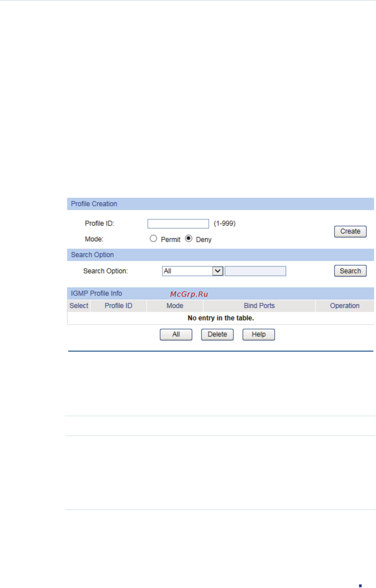Click the All button below the table
376x588 pixels.
pyautogui.click(x=176, y=335)
